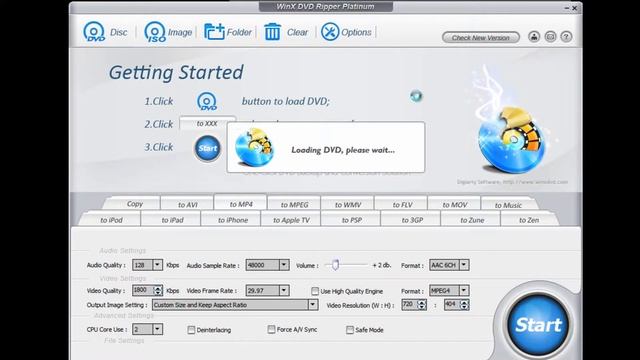Click the DVD icon in Getting Started step 1
640x360 pixels.
click(x=207, y=101)
